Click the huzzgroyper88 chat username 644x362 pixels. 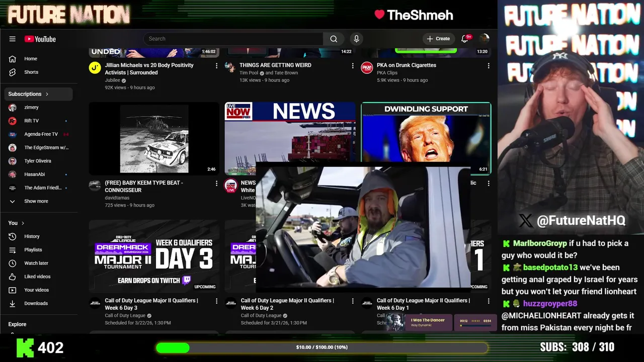coord(550,304)
